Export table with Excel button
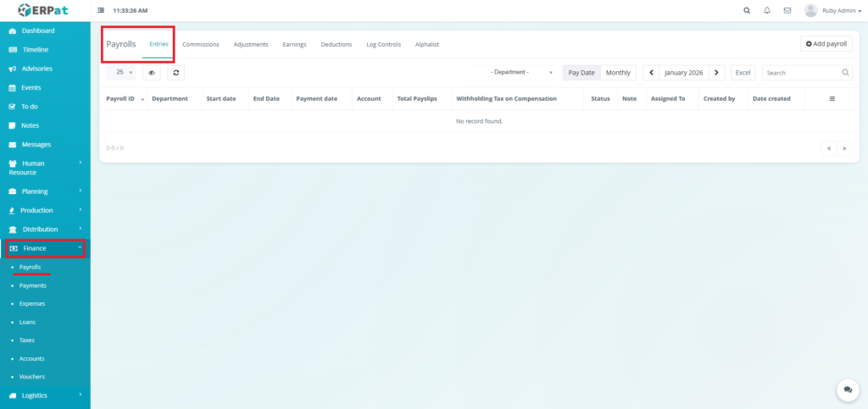The image size is (868, 409). click(x=743, y=73)
